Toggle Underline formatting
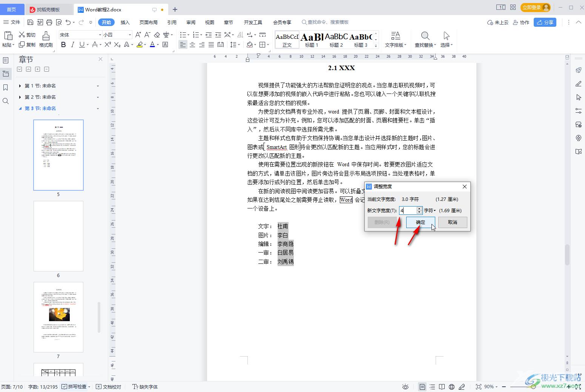 82,44
